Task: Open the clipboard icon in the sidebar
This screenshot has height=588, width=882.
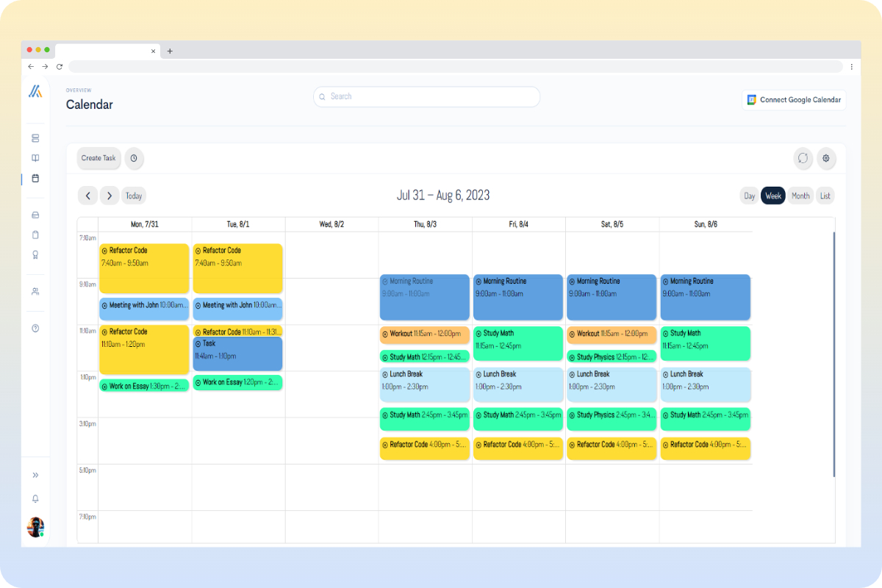Action: pyautogui.click(x=35, y=234)
